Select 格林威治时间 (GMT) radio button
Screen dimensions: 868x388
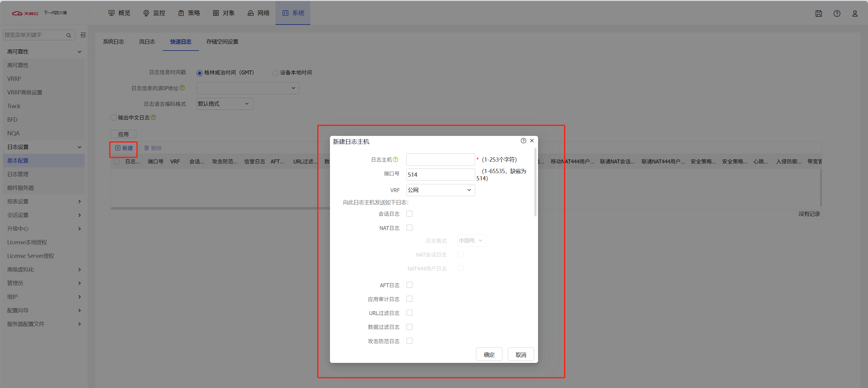(x=200, y=73)
